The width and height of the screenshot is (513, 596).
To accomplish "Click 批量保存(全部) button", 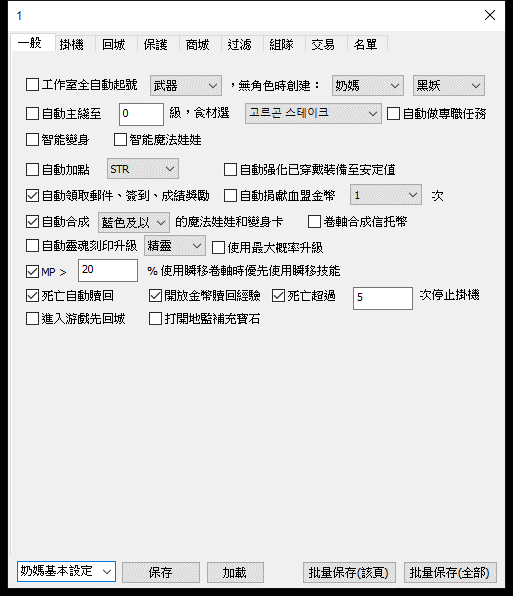I will pyautogui.click(x=450, y=572).
